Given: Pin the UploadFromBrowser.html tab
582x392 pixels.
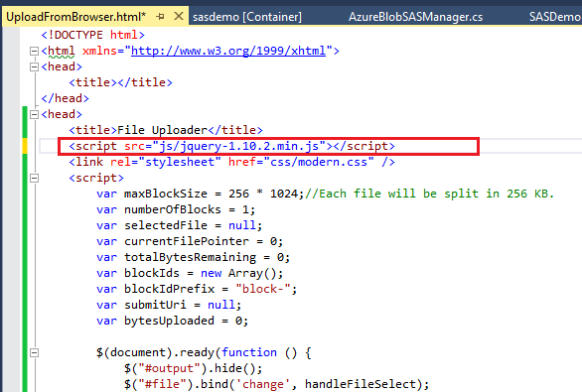Looking at the screenshot, I should click(x=160, y=17).
